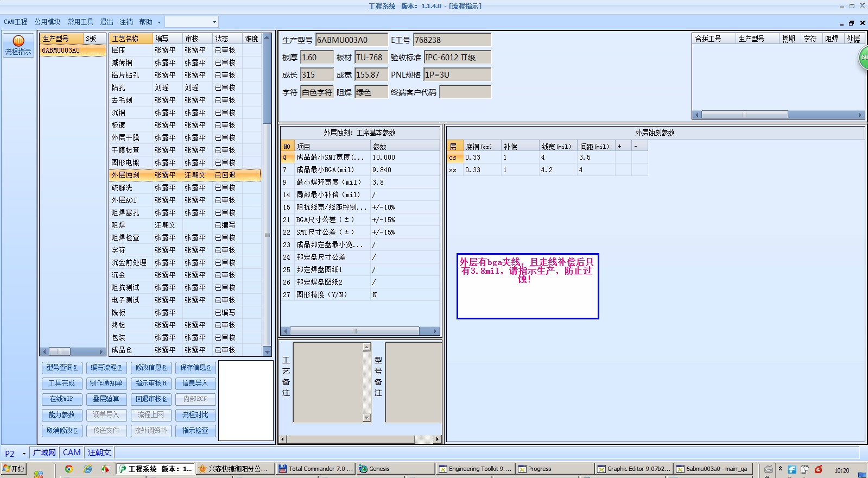Select the 外层蚀刻 row in the process list
The height and width of the screenshot is (478, 868).
pos(185,175)
